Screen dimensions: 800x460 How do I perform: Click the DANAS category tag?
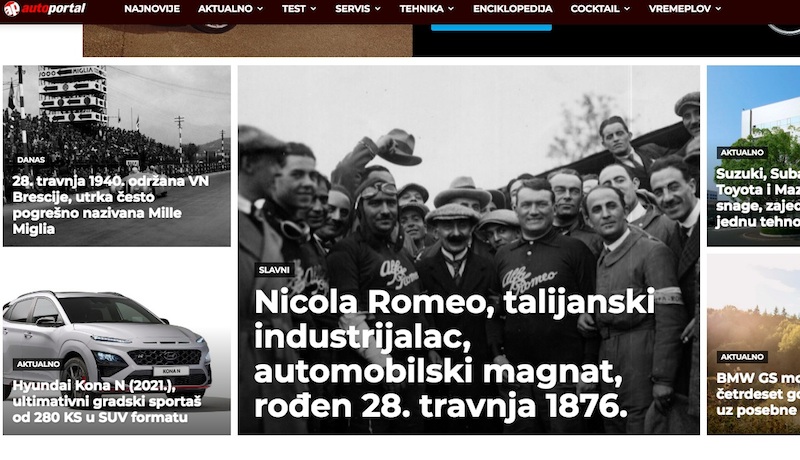31,160
